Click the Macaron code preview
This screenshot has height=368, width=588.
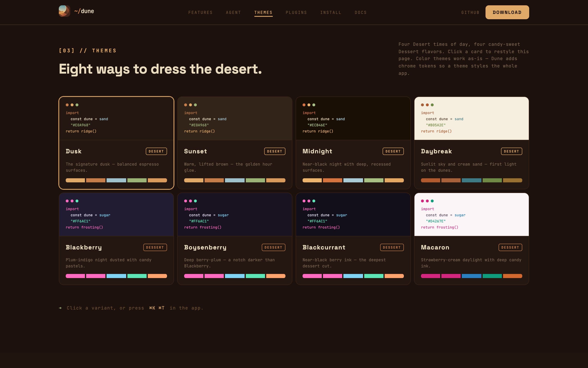(471, 214)
